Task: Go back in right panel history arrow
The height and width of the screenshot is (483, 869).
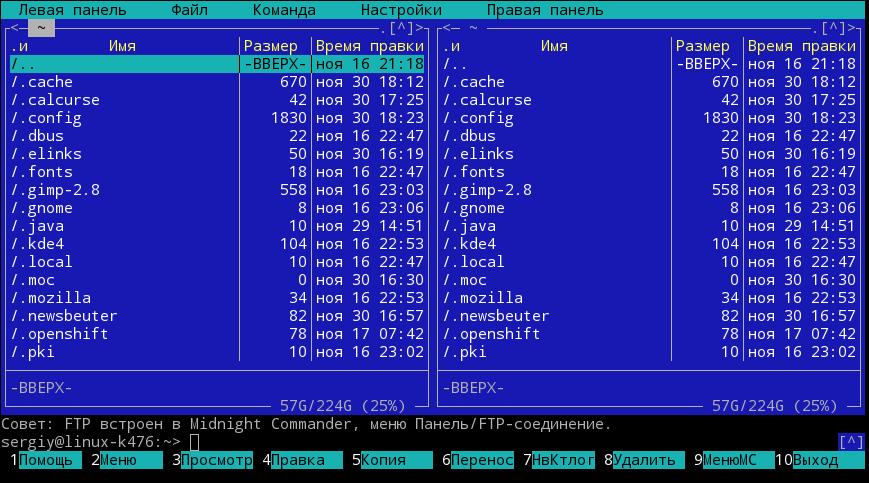Action: tap(447, 28)
